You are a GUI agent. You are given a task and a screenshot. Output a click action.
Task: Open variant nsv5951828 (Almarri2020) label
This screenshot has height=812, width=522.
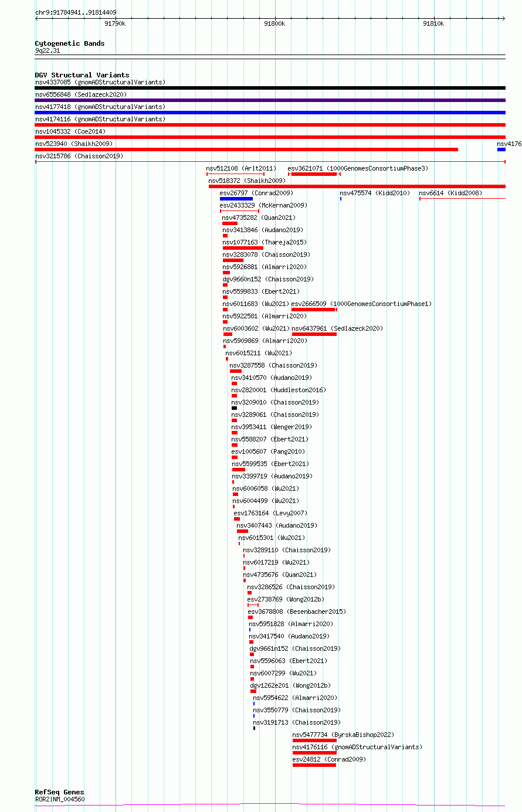click(x=291, y=624)
